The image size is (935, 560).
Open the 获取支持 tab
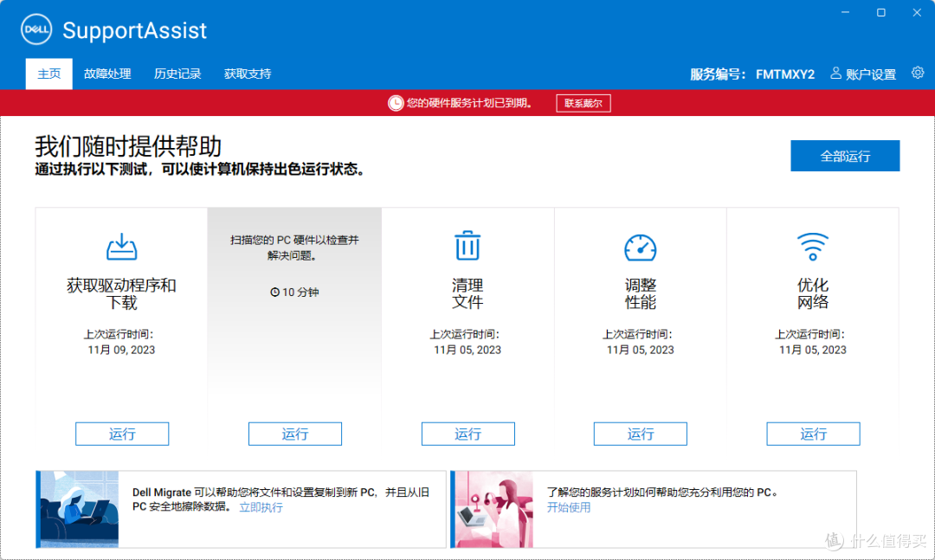[248, 74]
